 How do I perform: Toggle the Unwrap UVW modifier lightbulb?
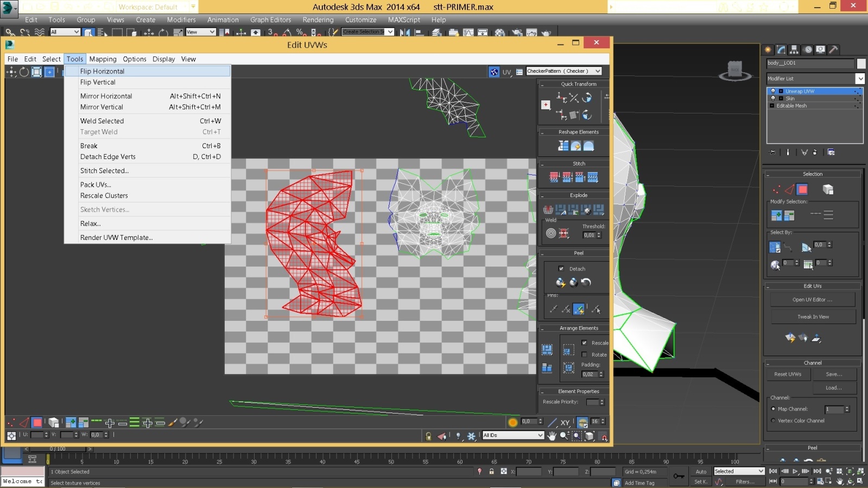pyautogui.click(x=773, y=91)
